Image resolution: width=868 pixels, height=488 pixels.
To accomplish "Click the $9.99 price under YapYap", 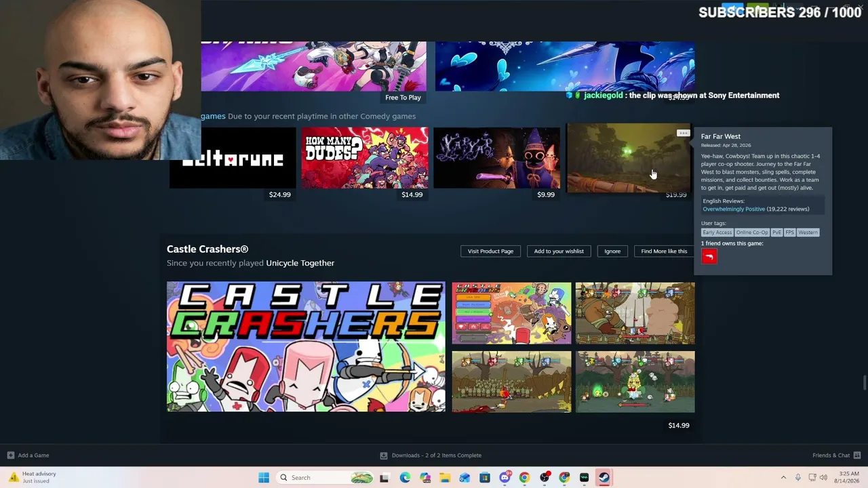I will [545, 195].
